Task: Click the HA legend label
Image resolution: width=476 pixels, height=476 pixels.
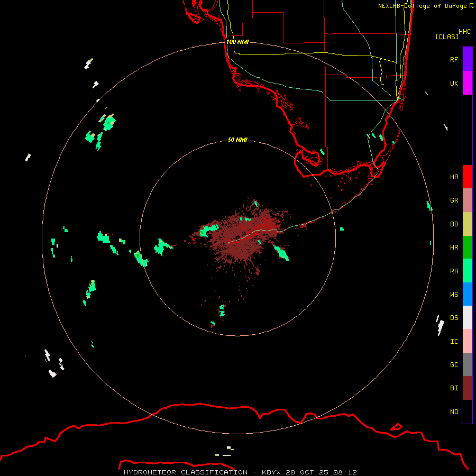Action: pos(454,177)
